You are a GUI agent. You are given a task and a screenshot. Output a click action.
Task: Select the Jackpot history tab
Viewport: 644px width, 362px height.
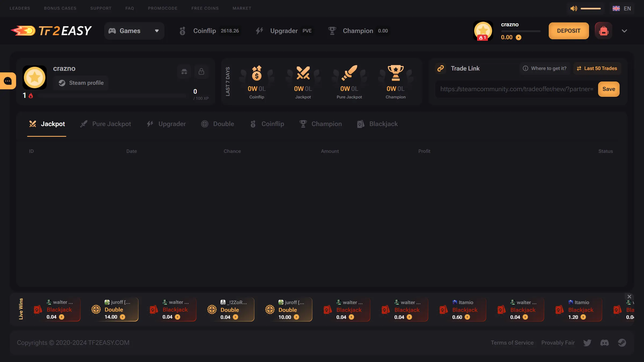(x=47, y=124)
